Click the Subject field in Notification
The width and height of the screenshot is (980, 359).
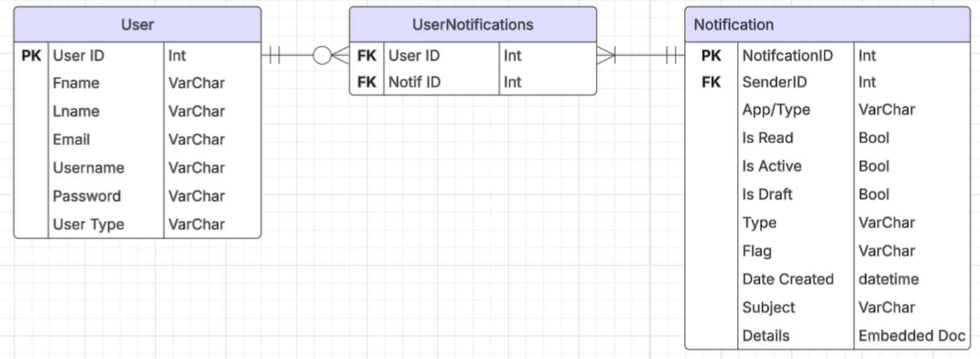click(x=769, y=308)
